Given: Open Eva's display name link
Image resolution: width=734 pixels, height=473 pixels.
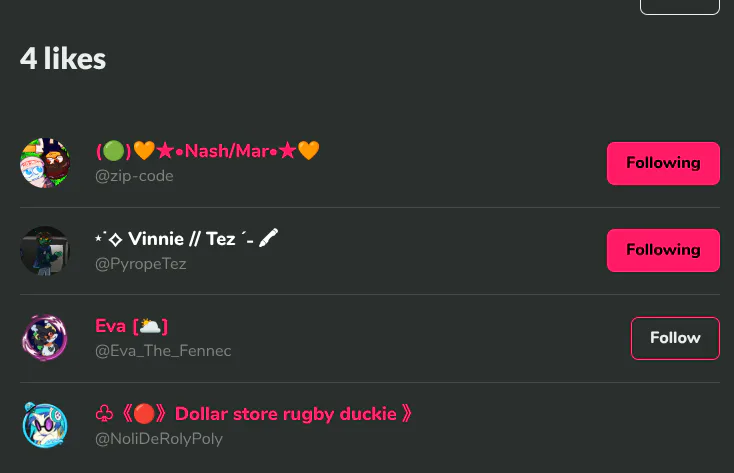Looking at the screenshot, I should click(x=110, y=326).
